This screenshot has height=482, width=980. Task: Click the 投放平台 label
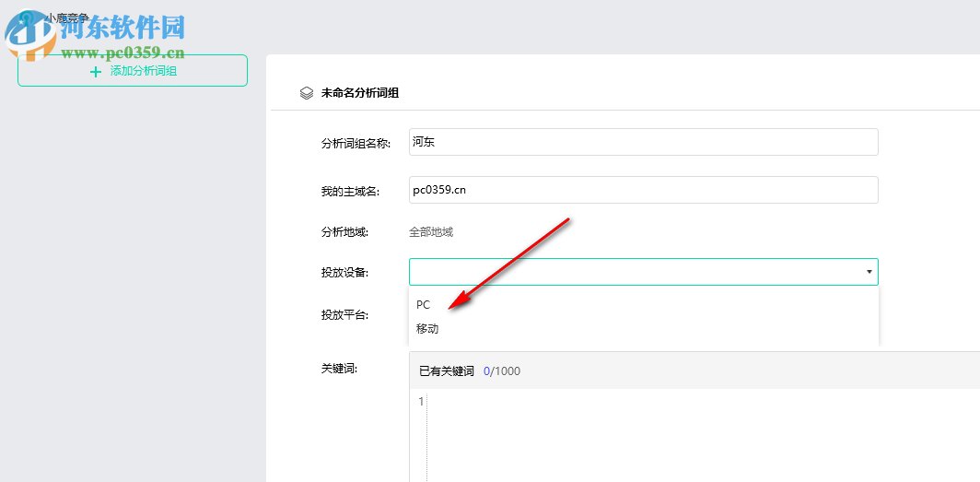tap(344, 315)
